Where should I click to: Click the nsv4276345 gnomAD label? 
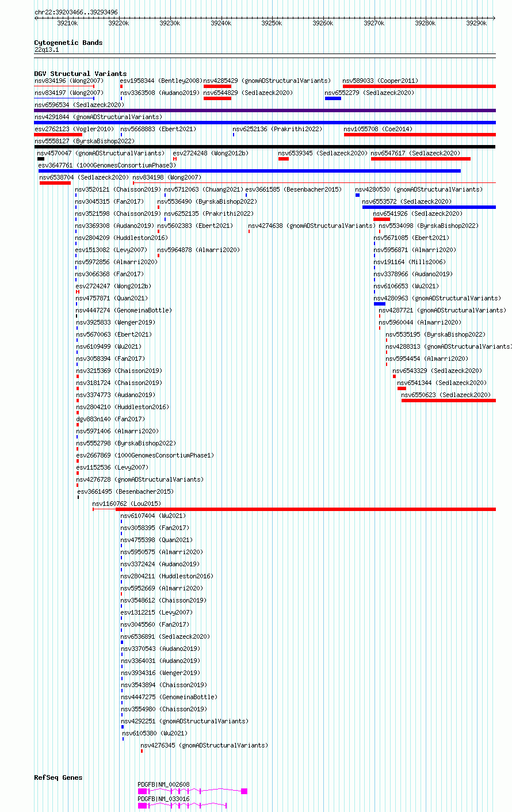click(x=204, y=745)
